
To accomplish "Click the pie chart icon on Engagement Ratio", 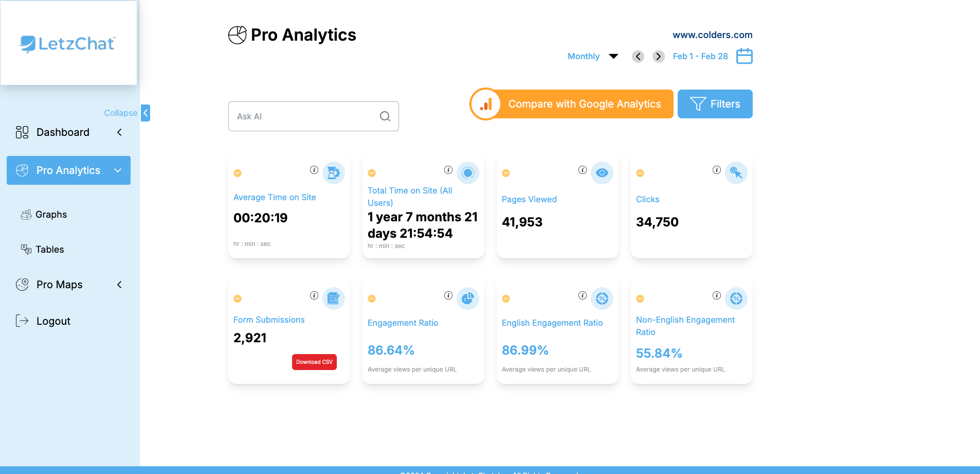I will [468, 299].
